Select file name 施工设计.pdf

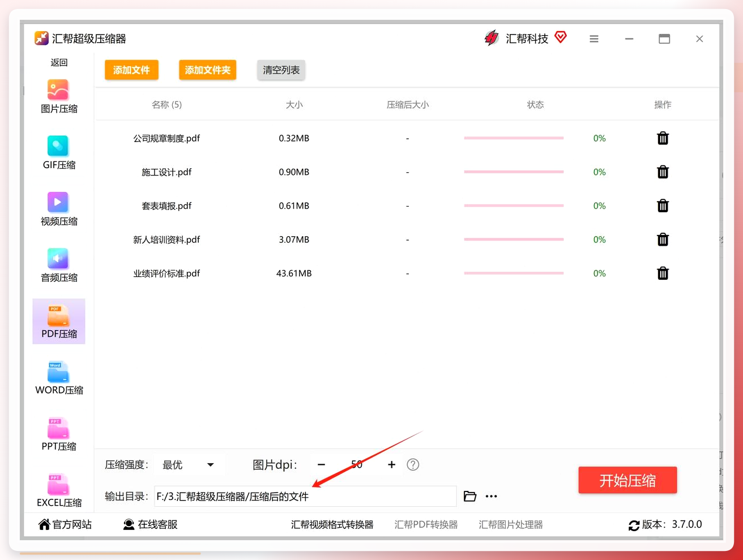[x=166, y=172]
